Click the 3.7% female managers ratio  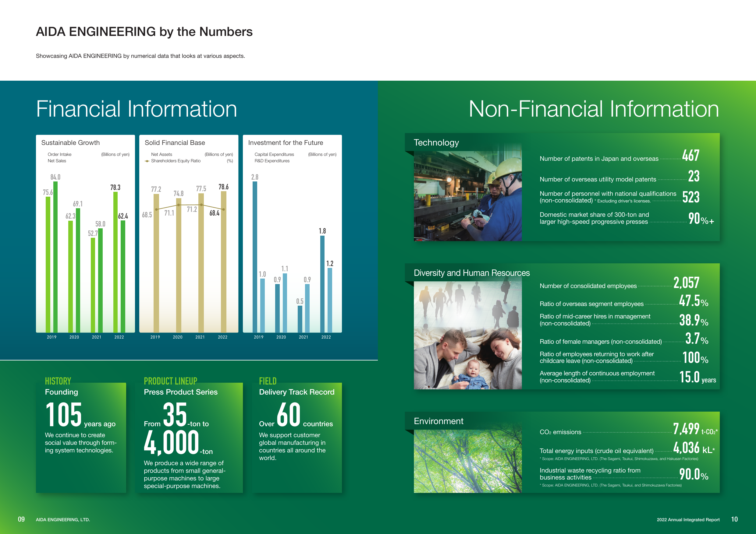tap(697, 339)
